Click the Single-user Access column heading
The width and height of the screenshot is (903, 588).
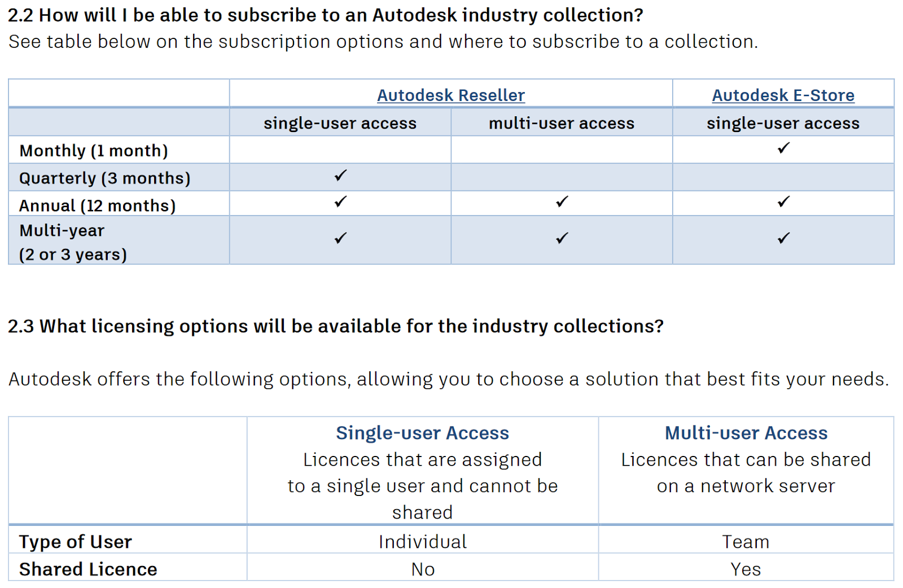(422, 433)
